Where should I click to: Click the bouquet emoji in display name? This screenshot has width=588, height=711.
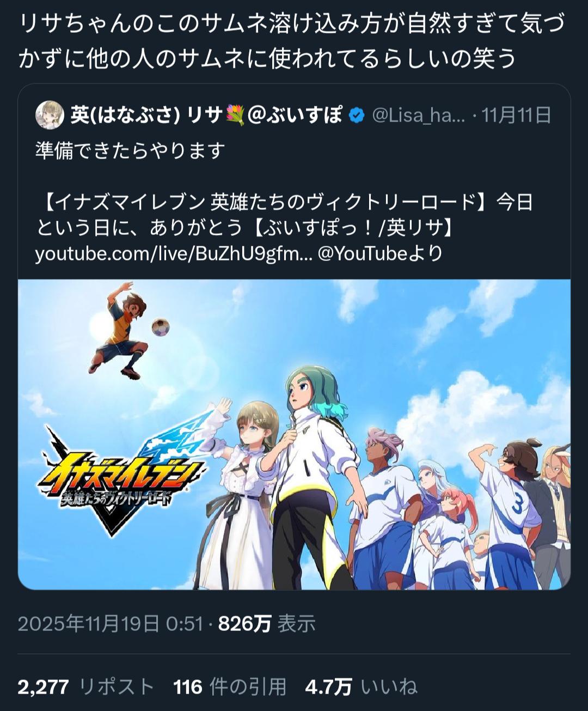[x=235, y=116]
